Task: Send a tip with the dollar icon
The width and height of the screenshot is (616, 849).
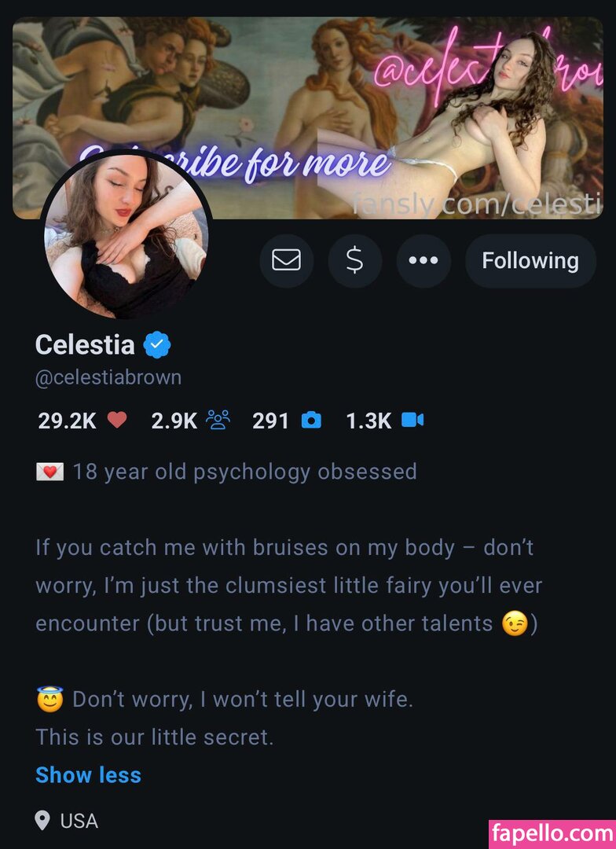Action: [x=354, y=260]
